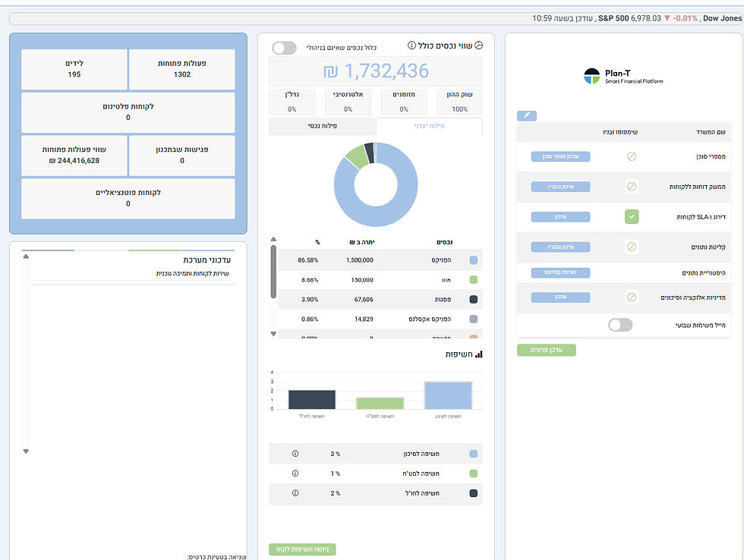Click the prohibited status icon for מספרי סוכן
The image size is (744, 560).
click(632, 156)
